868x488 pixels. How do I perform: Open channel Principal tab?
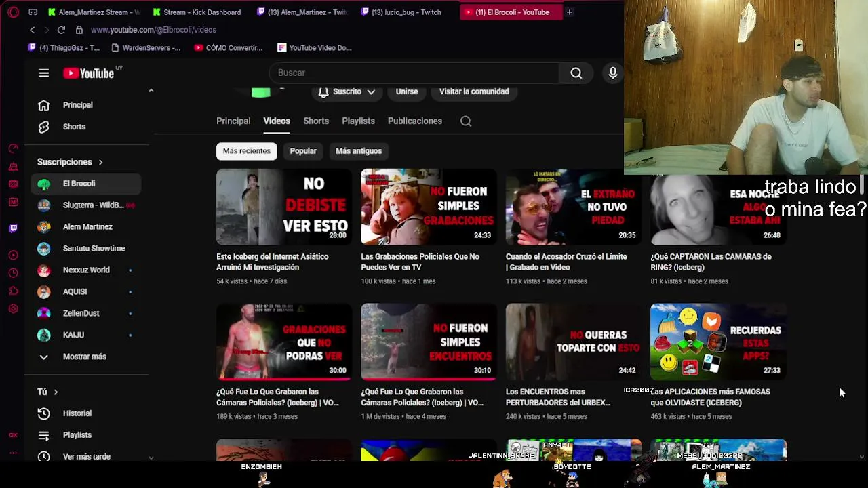point(233,121)
